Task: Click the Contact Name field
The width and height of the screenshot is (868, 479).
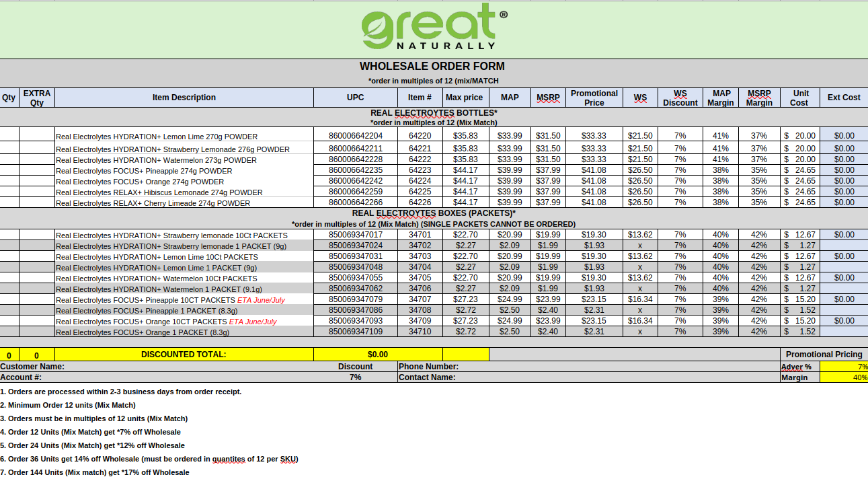Action: click(585, 377)
